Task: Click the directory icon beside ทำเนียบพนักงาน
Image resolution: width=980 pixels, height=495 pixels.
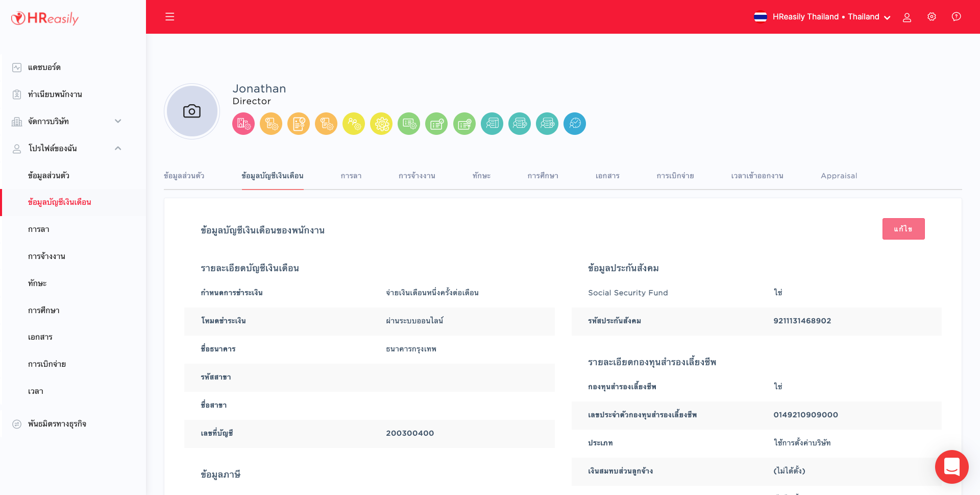Action: [x=17, y=95]
